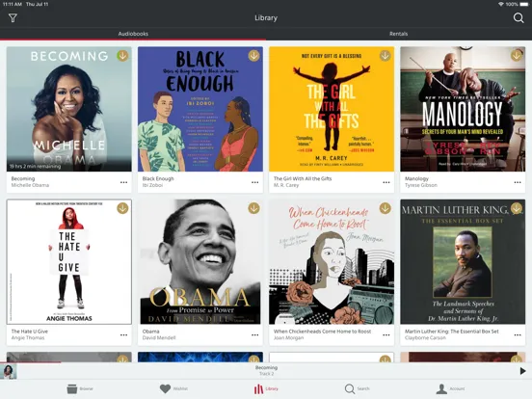The height and width of the screenshot is (399, 532).
Task: Download When Chickenheads Come Home to Roost
Action: pyautogui.click(x=386, y=208)
